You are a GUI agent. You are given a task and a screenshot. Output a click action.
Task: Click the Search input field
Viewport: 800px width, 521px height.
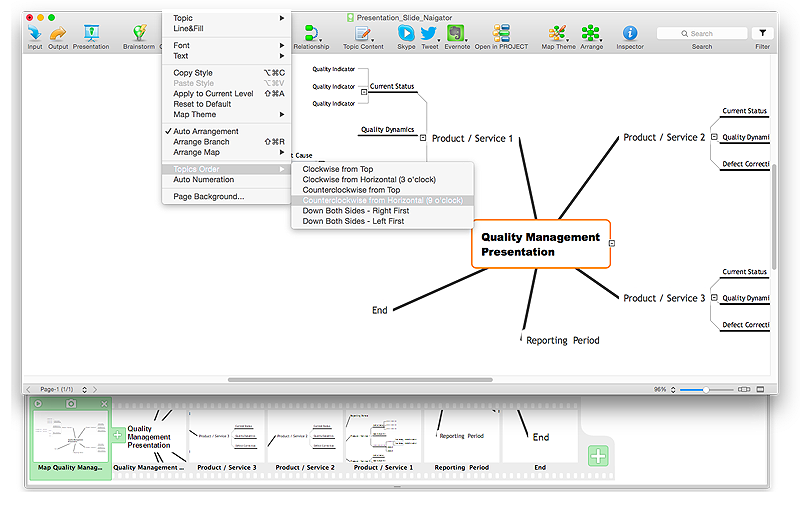[702, 33]
